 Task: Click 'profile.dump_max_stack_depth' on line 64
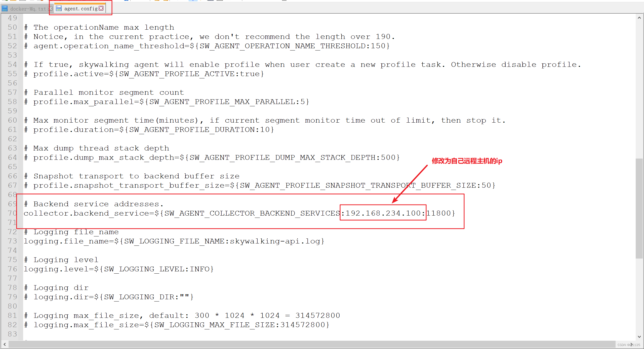click(104, 158)
